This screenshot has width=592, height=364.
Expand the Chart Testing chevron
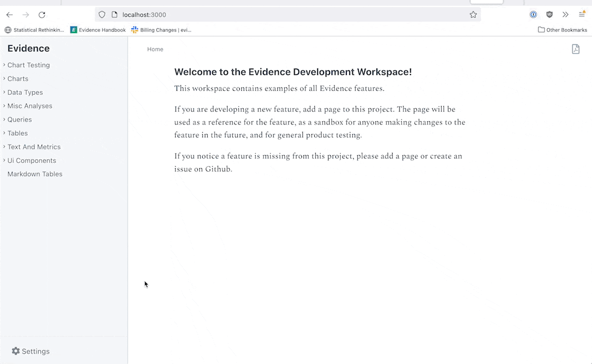4,65
